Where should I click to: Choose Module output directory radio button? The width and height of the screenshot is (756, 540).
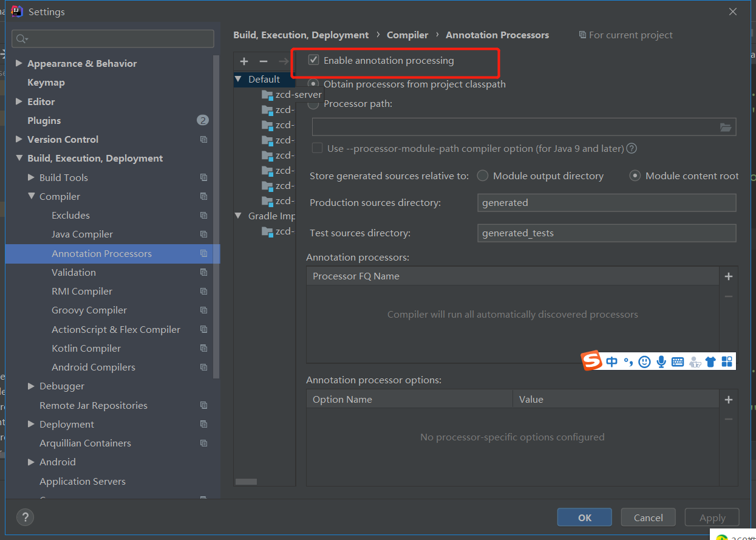tap(483, 176)
